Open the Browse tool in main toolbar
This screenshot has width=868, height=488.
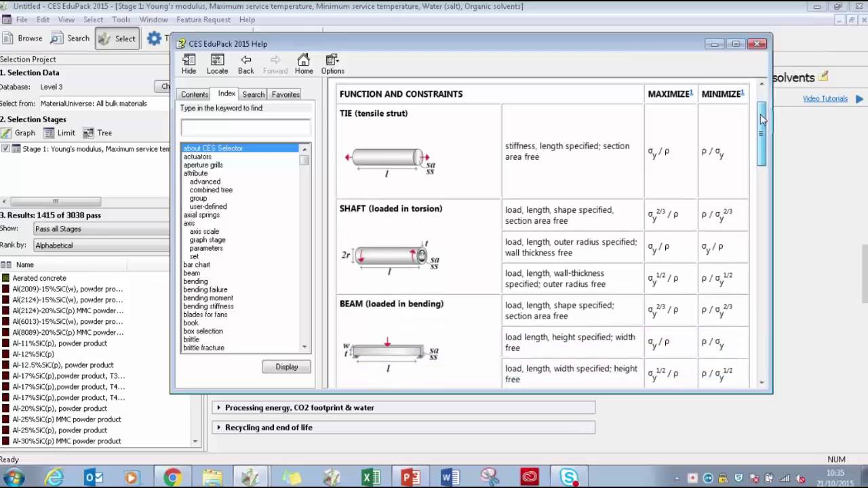pyautogui.click(x=22, y=39)
